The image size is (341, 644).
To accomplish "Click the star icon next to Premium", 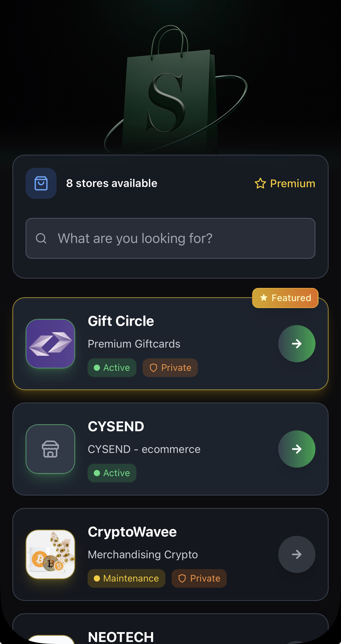I will point(260,184).
